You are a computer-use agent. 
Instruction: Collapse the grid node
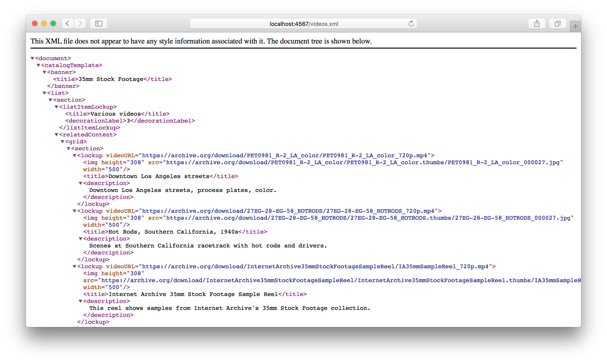(x=62, y=142)
